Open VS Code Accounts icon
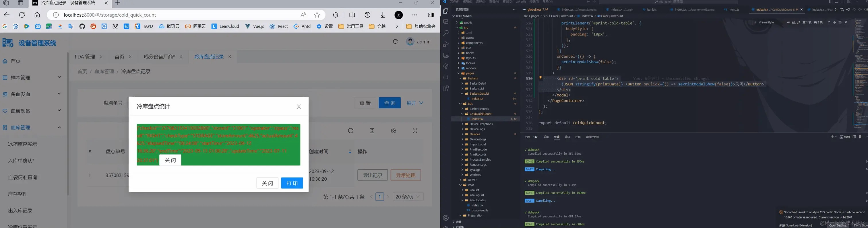This screenshot has width=868, height=228. (x=446, y=218)
